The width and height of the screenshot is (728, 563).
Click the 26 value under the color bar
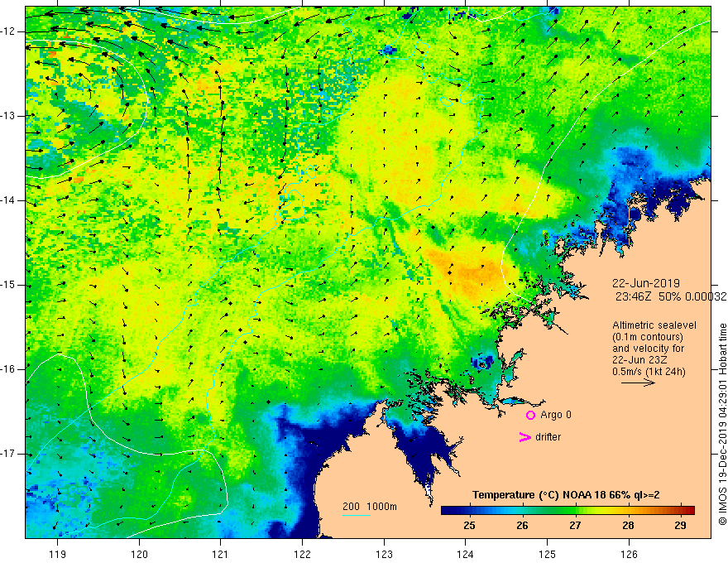[522, 526]
